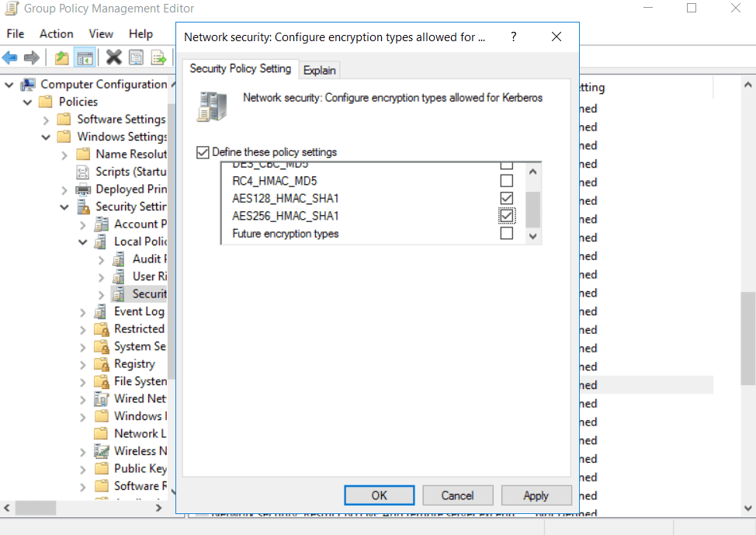
Task: Collapse the Windows Settings node
Action: pos(46,137)
